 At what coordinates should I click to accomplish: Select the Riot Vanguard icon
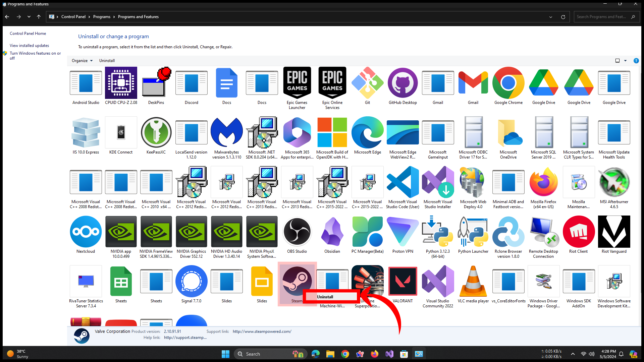[x=614, y=232]
